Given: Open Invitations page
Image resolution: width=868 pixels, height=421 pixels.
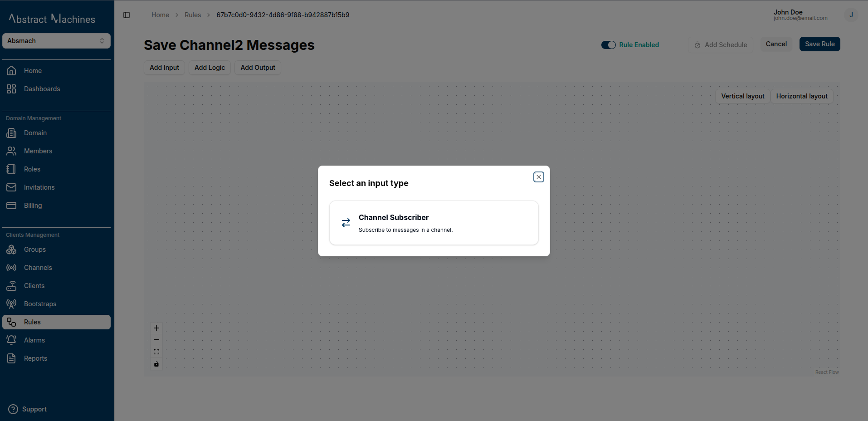Looking at the screenshot, I should 56,187.
